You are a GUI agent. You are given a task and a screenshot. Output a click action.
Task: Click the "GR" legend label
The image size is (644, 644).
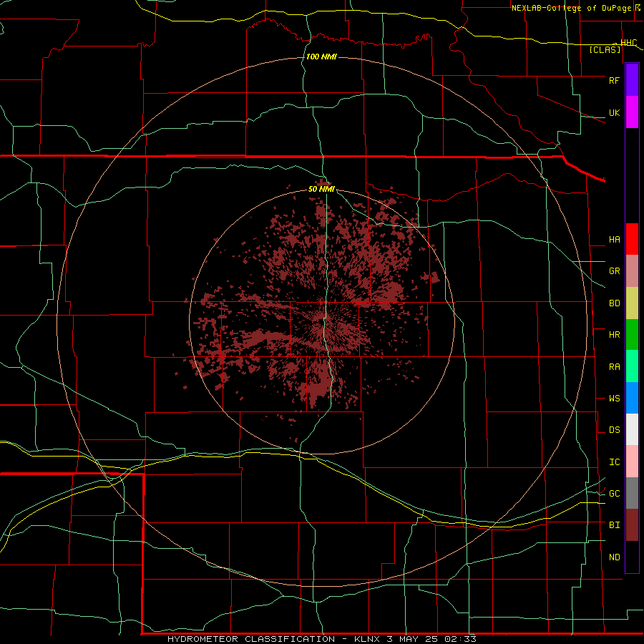[614, 271]
